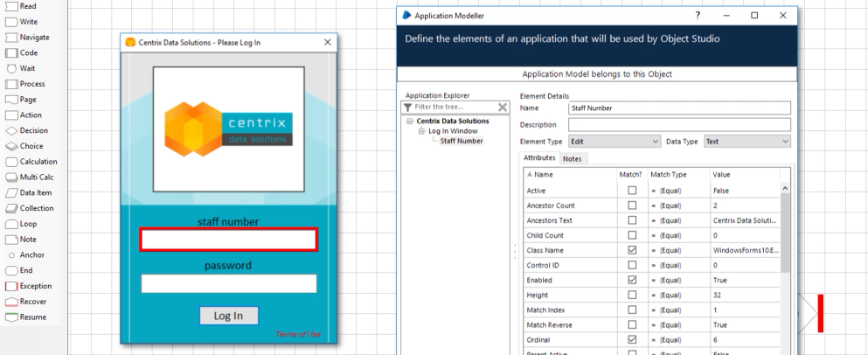The width and height of the screenshot is (868, 355).
Task: Select the Calculation stage tool
Action: tap(31, 161)
